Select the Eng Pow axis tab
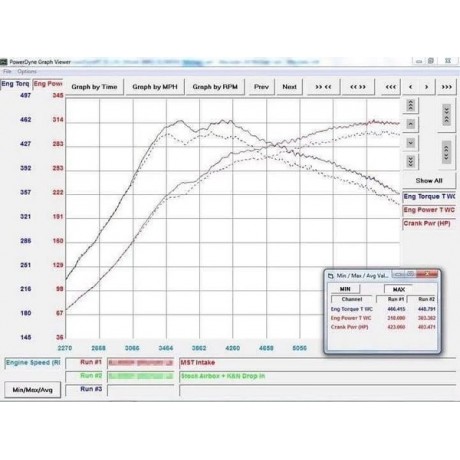Screen dimensions: 460x460 click(x=48, y=84)
